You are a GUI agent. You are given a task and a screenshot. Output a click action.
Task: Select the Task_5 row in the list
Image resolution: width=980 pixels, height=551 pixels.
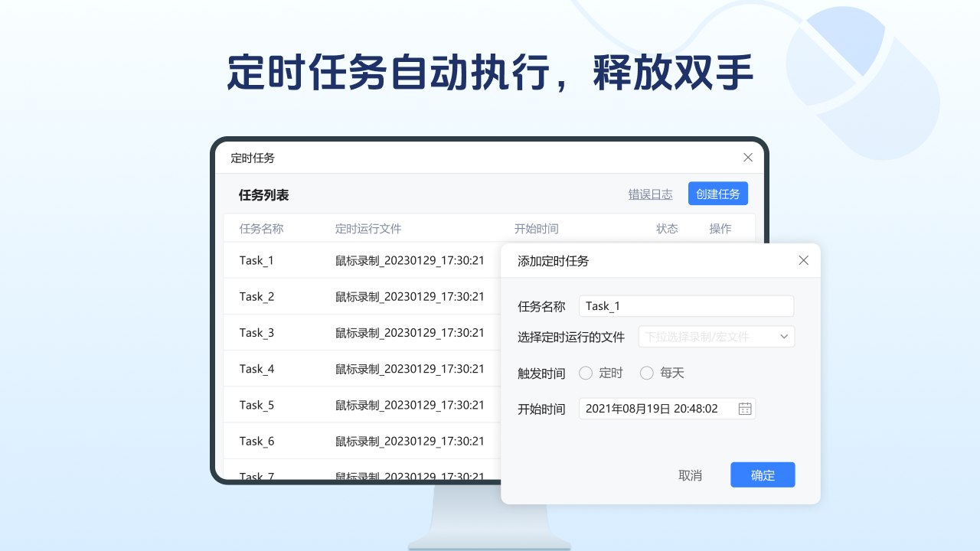click(256, 404)
